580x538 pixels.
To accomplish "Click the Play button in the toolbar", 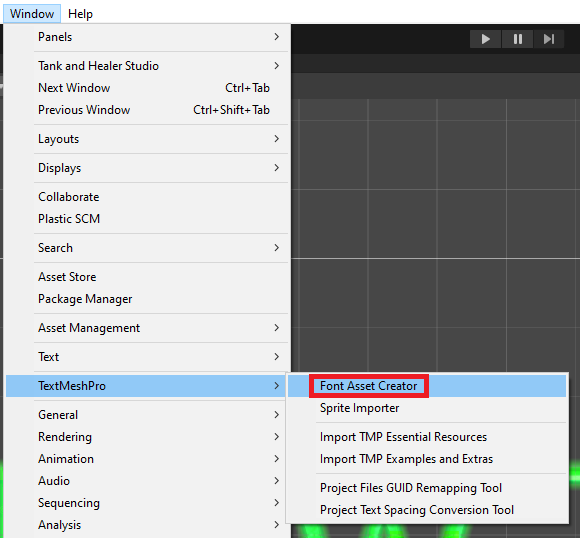I will pos(485,39).
